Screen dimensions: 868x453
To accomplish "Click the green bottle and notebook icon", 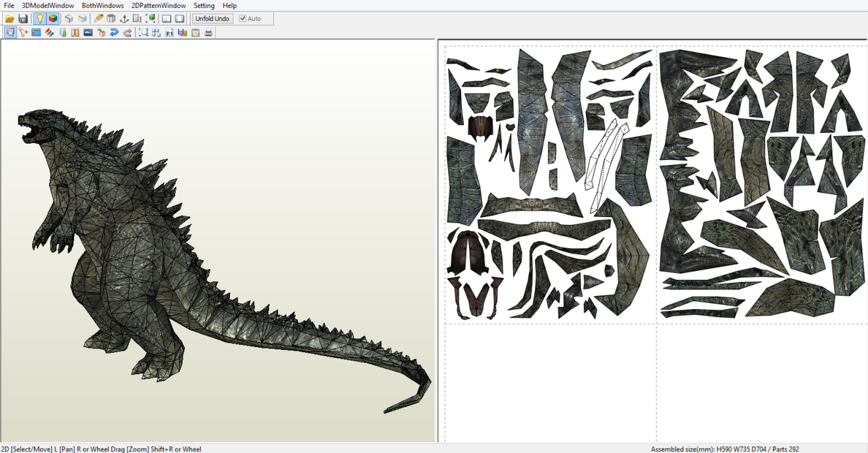I will [62, 33].
